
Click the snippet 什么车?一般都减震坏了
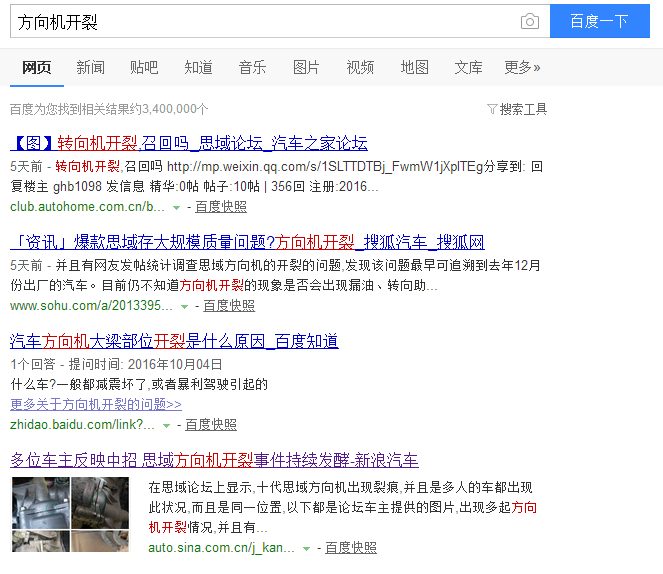click(x=139, y=384)
